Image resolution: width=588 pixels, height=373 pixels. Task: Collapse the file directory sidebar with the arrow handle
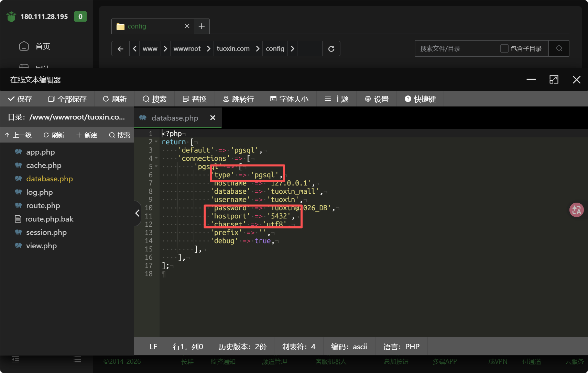[137, 213]
